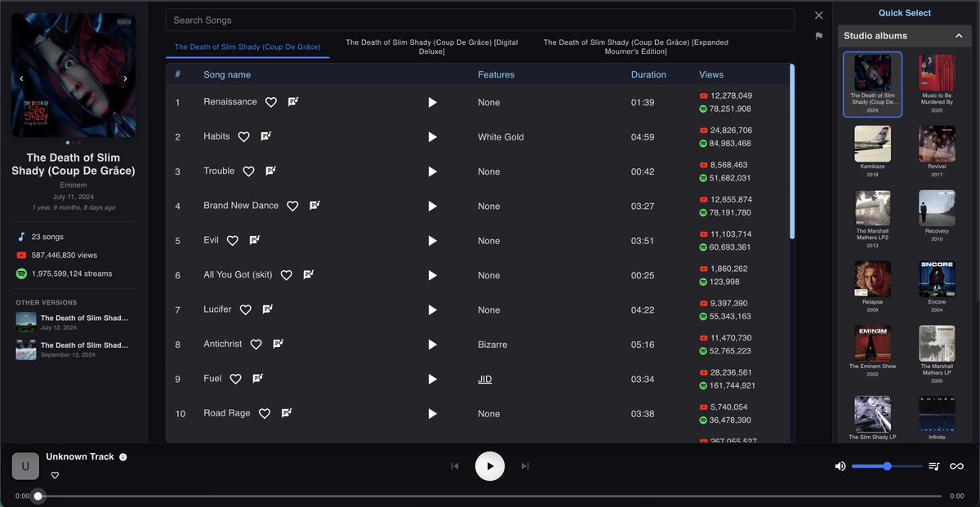Toggle the infinite loop icon

pyautogui.click(x=956, y=466)
